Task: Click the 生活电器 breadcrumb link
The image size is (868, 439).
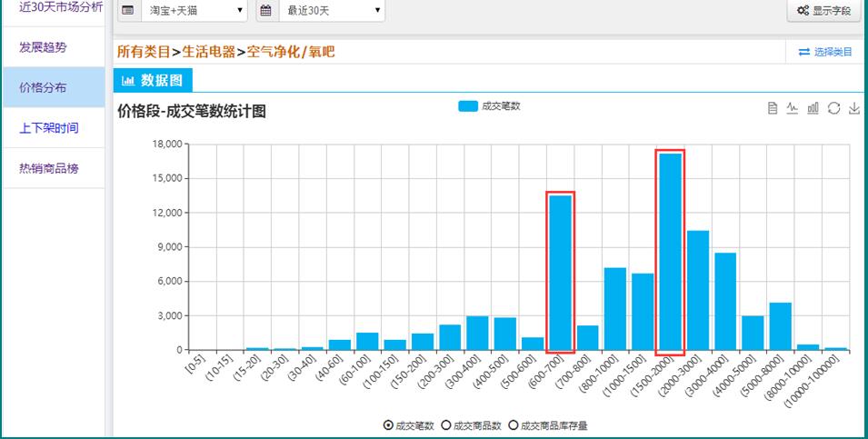Action: point(208,53)
